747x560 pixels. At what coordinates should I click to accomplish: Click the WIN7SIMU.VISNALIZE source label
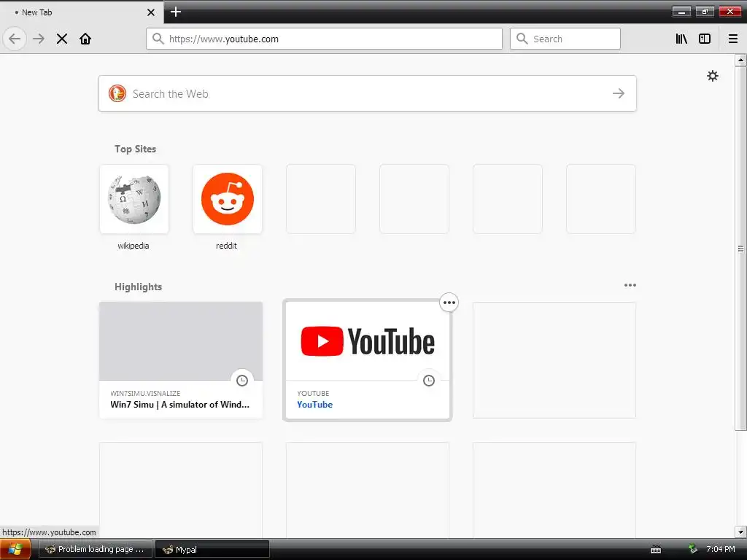click(x=145, y=393)
